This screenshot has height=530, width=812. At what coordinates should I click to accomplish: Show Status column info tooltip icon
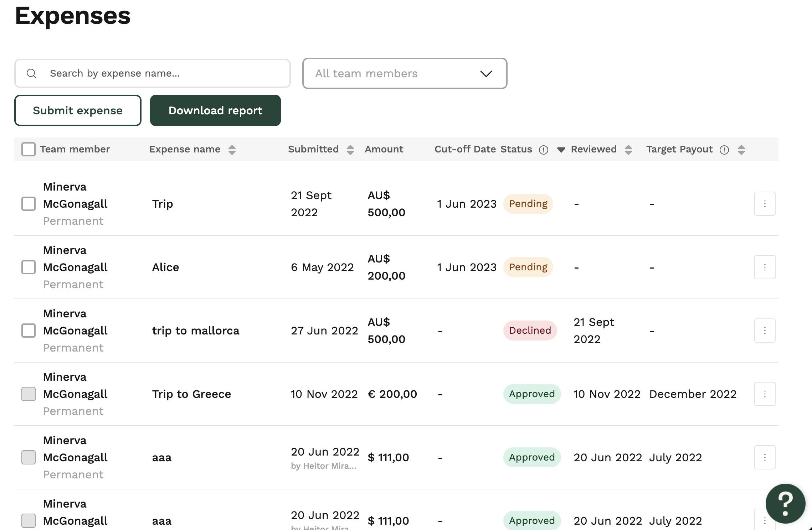(x=543, y=150)
